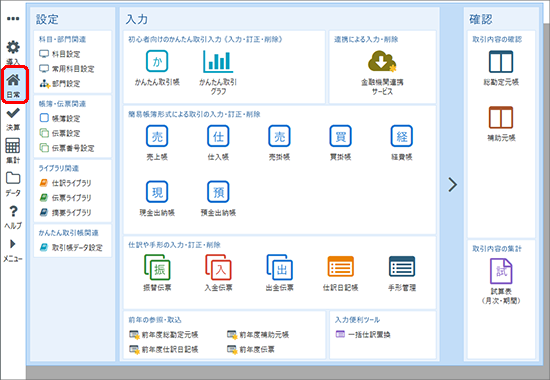Open 前年度補助元帳
This screenshot has width=550, height=380.
click(258, 335)
